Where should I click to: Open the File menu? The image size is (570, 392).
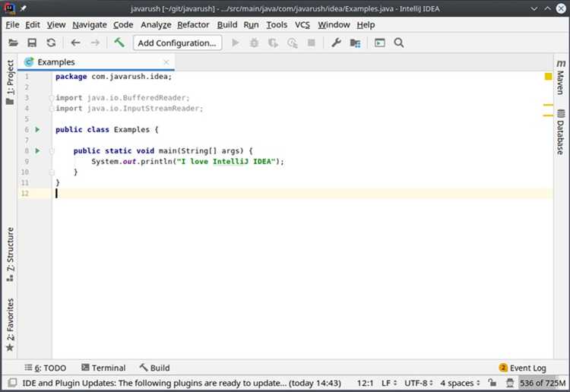click(12, 25)
